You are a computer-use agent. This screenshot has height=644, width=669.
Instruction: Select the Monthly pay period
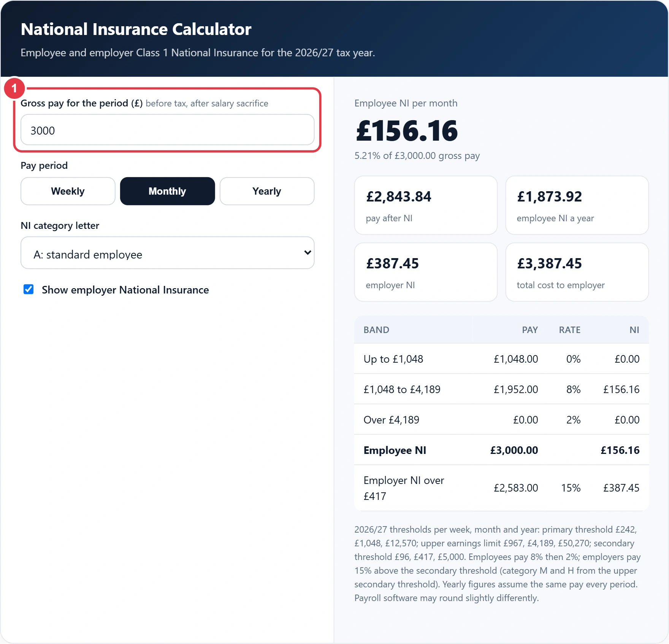pos(167,191)
